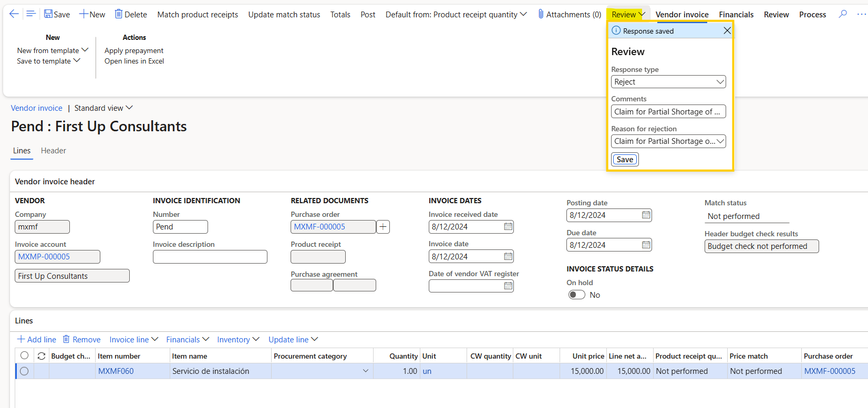The width and height of the screenshot is (868, 408).
Task: Expand the Inventory menu
Action: point(238,340)
